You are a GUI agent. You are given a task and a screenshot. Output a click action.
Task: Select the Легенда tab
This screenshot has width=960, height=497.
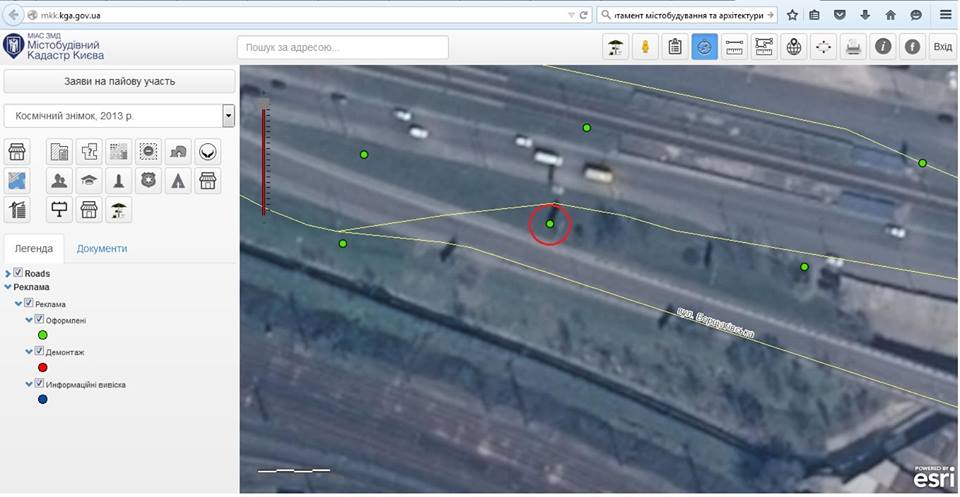pyautogui.click(x=33, y=248)
